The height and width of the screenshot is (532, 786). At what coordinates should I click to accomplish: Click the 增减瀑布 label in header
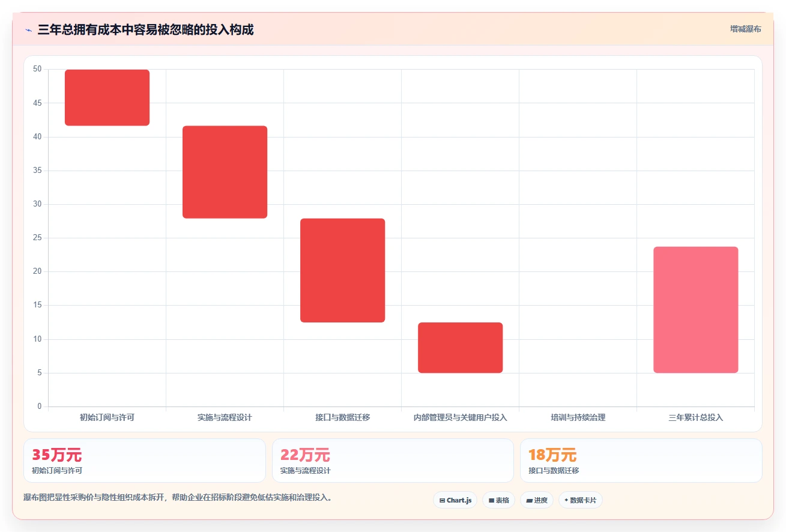tap(745, 29)
